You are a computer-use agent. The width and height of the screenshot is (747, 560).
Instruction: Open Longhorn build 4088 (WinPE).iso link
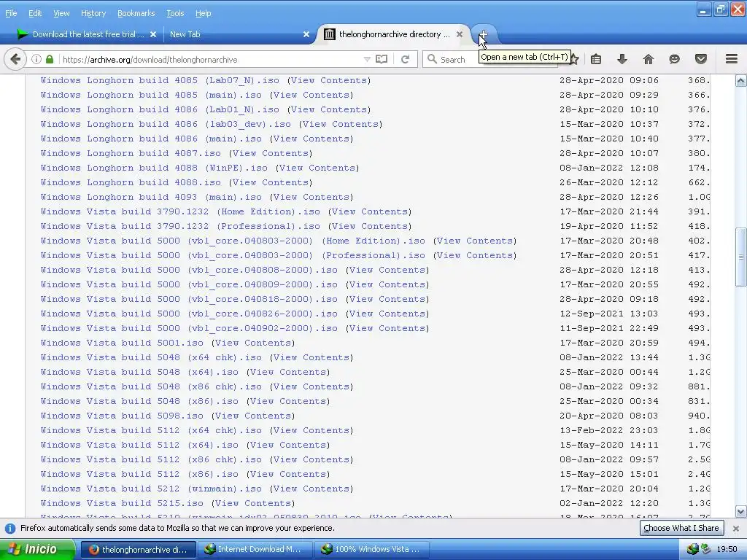(155, 168)
